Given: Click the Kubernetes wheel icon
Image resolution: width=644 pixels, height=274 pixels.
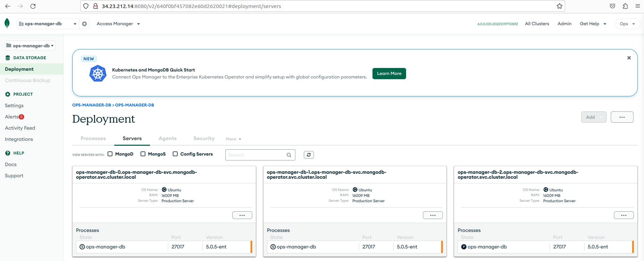Looking at the screenshot, I should (98, 74).
